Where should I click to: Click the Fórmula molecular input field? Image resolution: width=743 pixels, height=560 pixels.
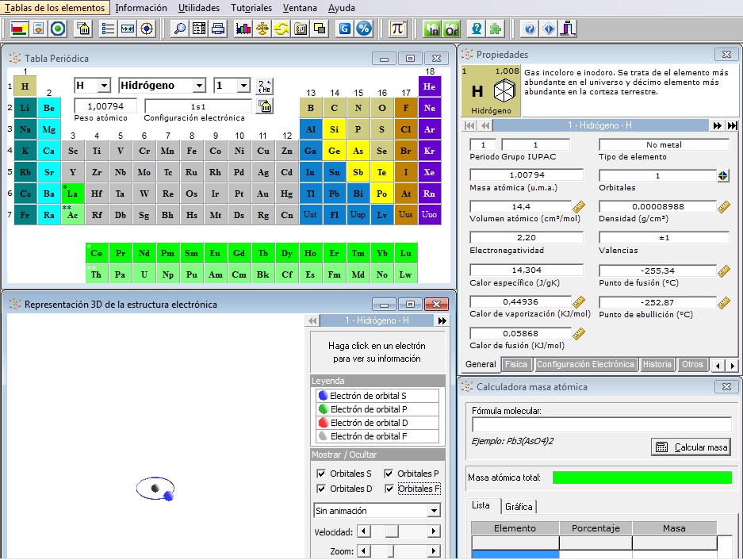tap(599, 424)
